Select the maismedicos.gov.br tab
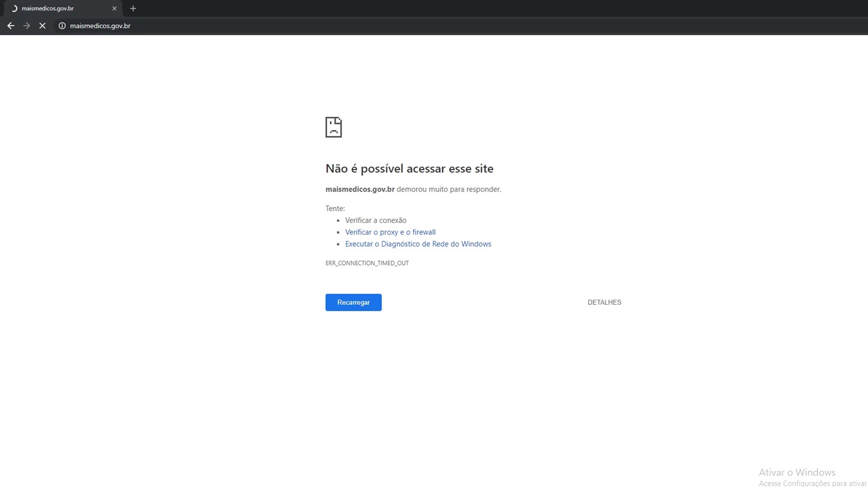Image resolution: width=868 pixels, height=487 pixels. pyautogui.click(x=62, y=8)
